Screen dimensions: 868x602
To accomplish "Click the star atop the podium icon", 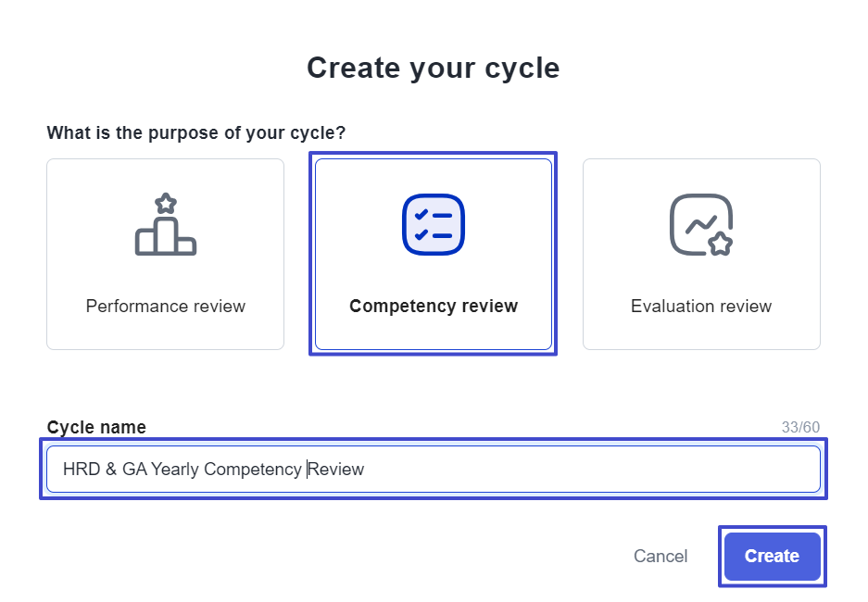I will click(166, 203).
